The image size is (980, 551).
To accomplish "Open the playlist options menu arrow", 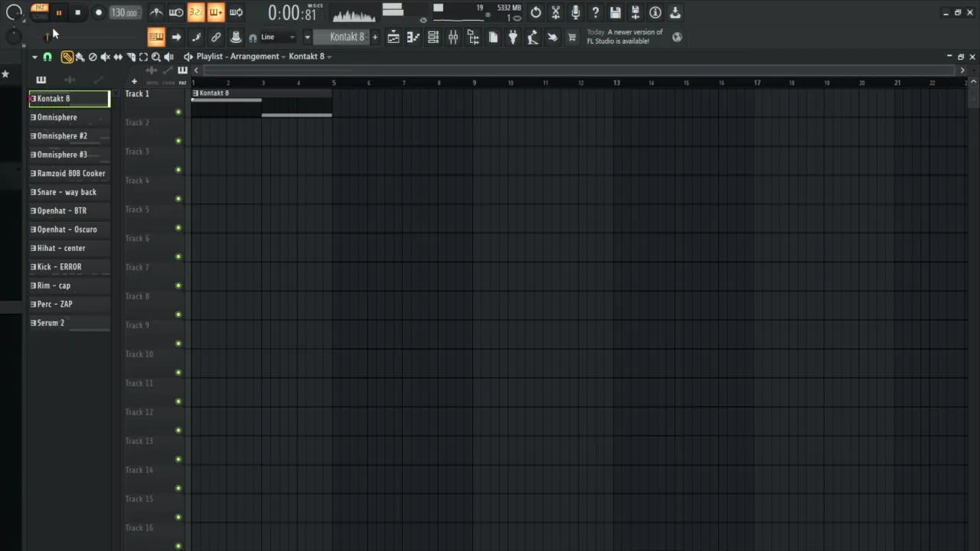I will tap(34, 57).
